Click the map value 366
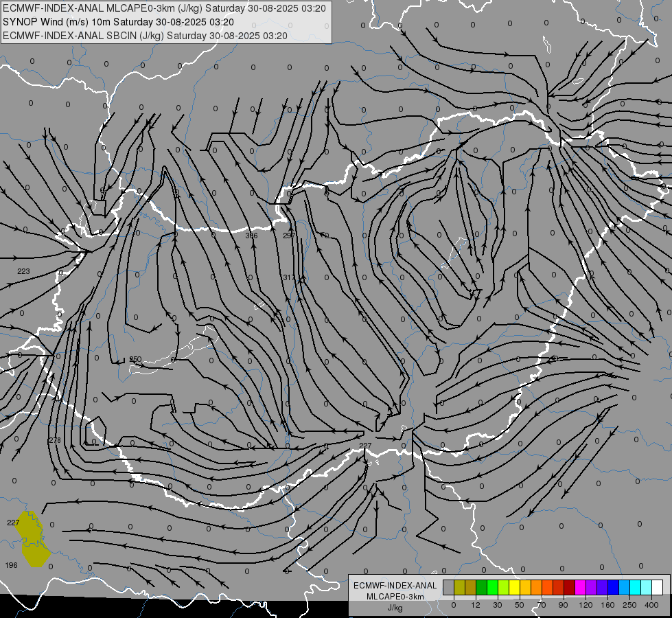The height and width of the screenshot is (618, 672). coord(252,236)
